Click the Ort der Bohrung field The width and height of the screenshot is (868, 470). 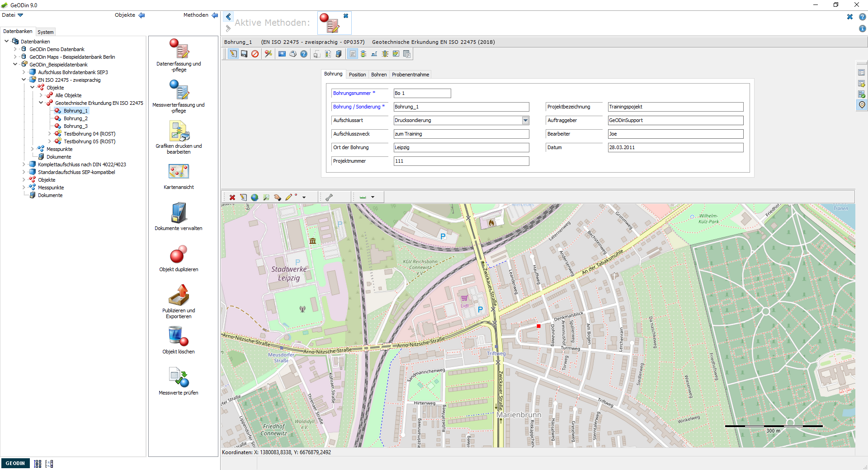[x=461, y=147]
